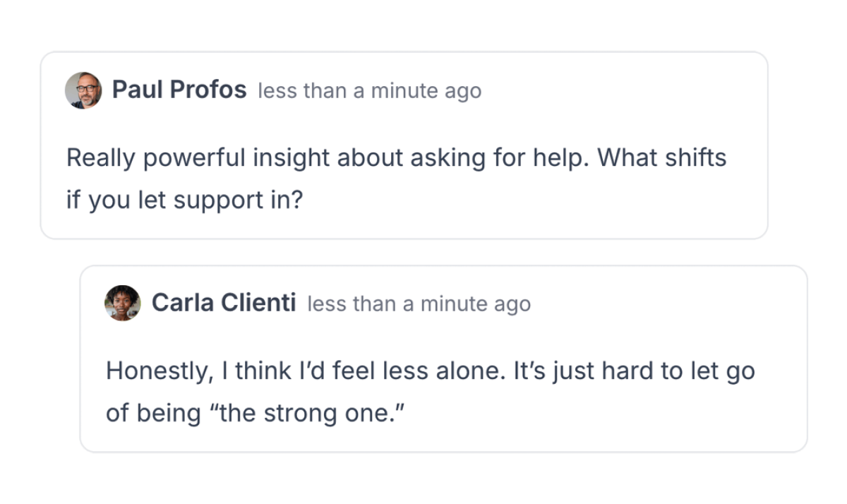The width and height of the screenshot is (847, 504).
Task: Open Carla Clienti's name link
Action: pyautogui.click(x=224, y=304)
